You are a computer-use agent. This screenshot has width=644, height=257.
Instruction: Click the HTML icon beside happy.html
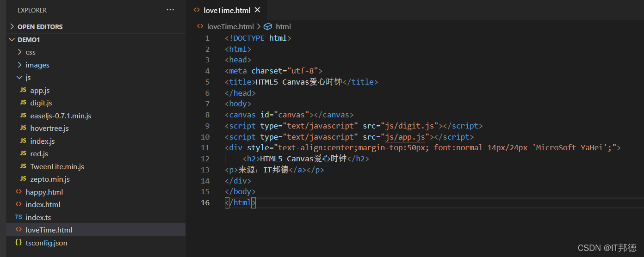click(x=19, y=192)
